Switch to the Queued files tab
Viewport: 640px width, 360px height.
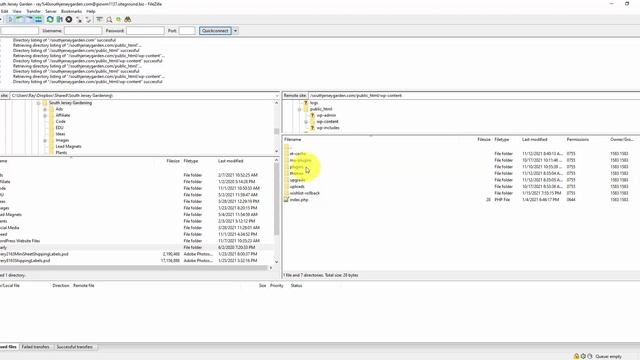[9, 347]
